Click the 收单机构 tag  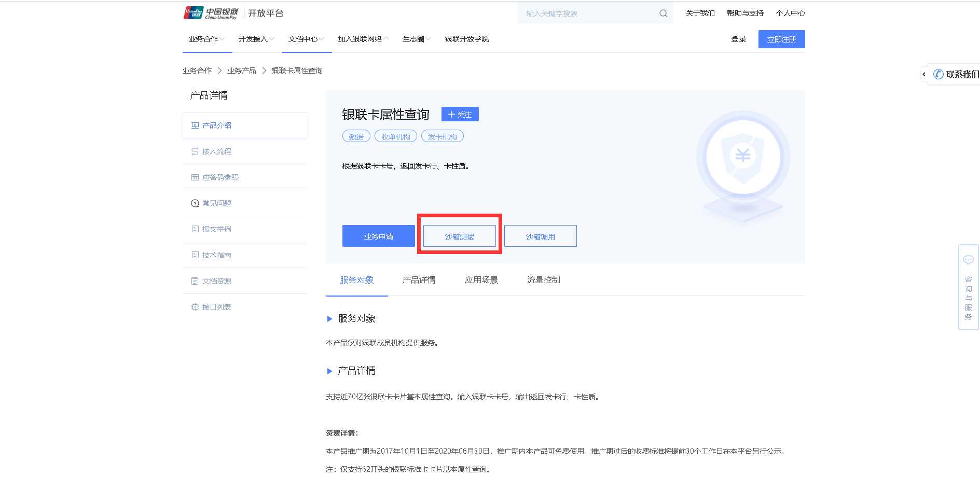pyautogui.click(x=396, y=136)
